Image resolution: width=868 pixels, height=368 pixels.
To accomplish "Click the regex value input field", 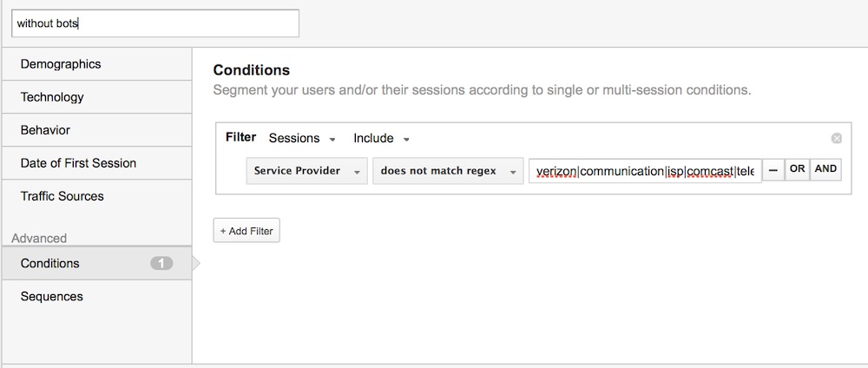I will coord(645,171).
